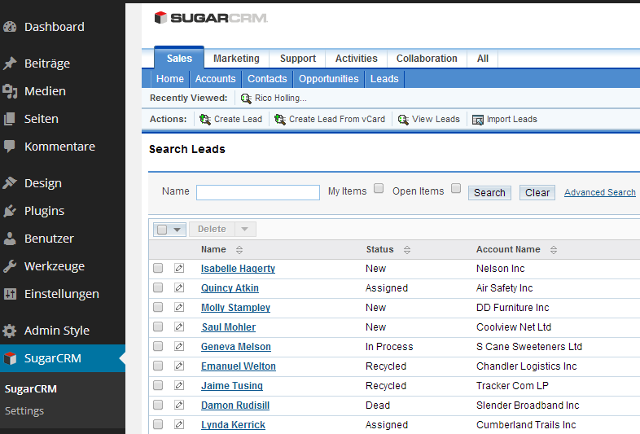
Task: Click the Beiträge pin icon
Action: (x=10, y=63)
